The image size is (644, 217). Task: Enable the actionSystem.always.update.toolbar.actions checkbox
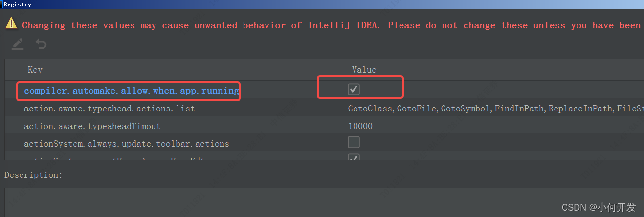click(354, 142)
